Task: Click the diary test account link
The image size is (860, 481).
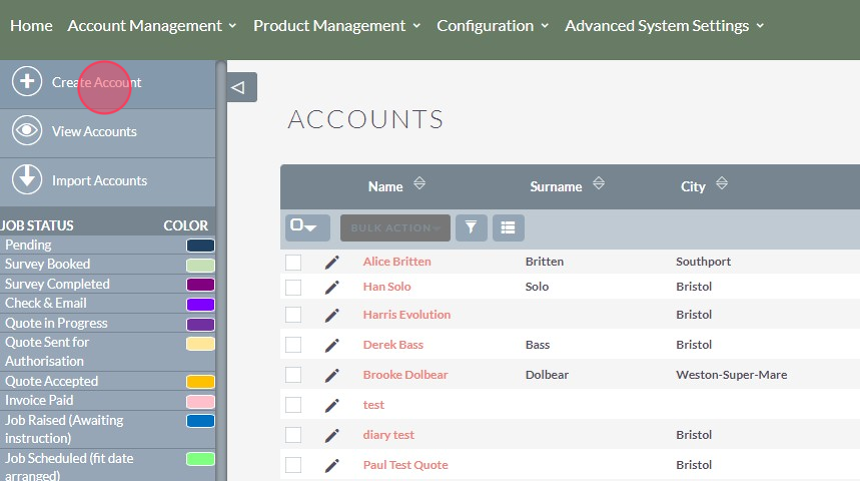Action: (388, 435)
